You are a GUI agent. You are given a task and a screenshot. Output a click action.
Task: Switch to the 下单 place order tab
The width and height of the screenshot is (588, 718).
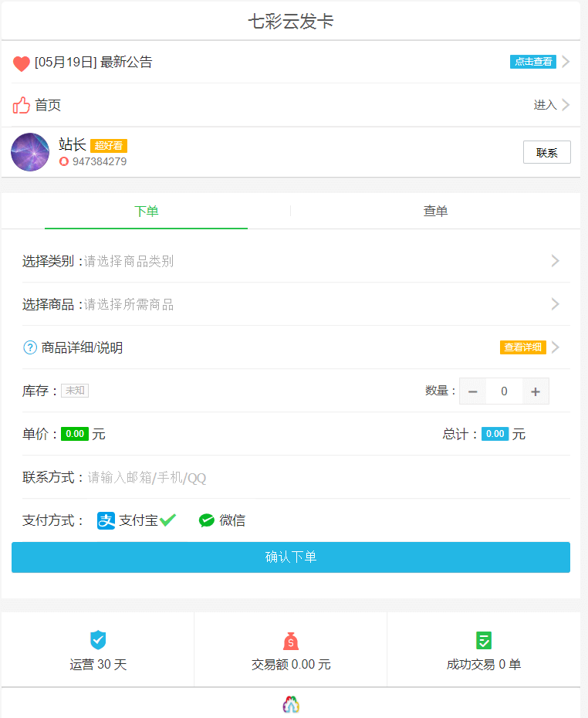point(147,211)
